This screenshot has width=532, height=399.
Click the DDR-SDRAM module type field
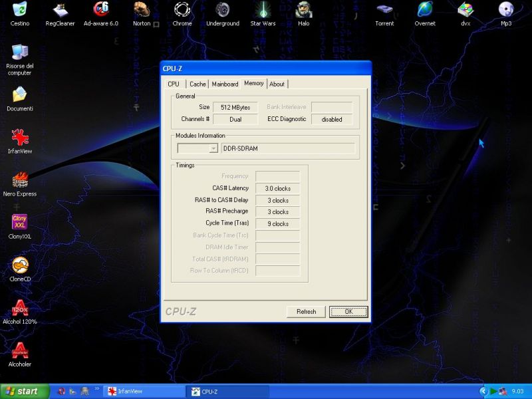(288, 148)
